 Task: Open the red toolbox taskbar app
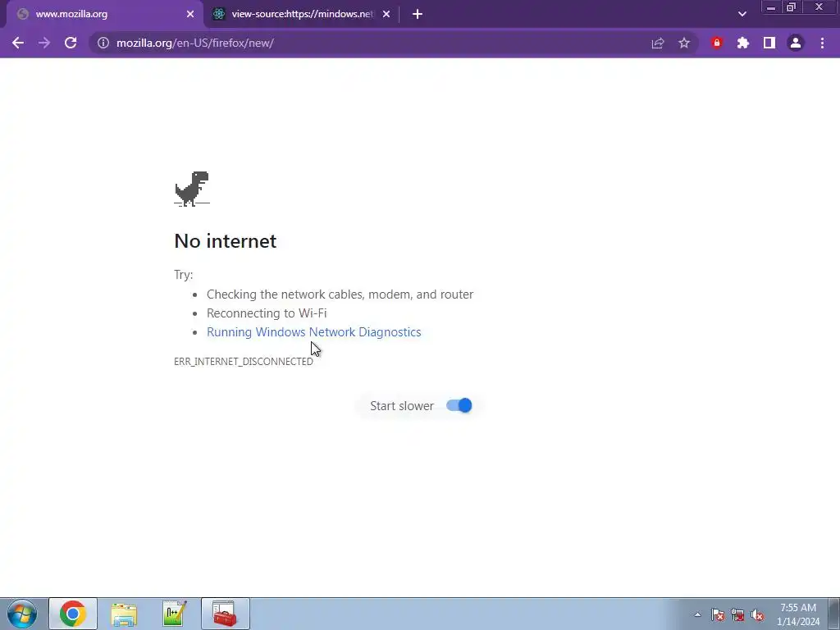226,614
